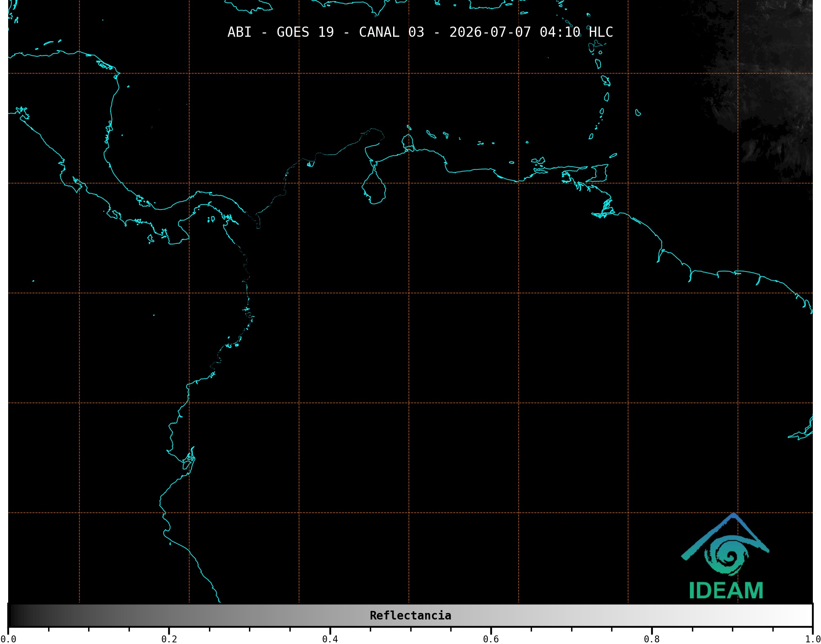Click the 'Reflectancia' colorbar label

coord(410,615)
